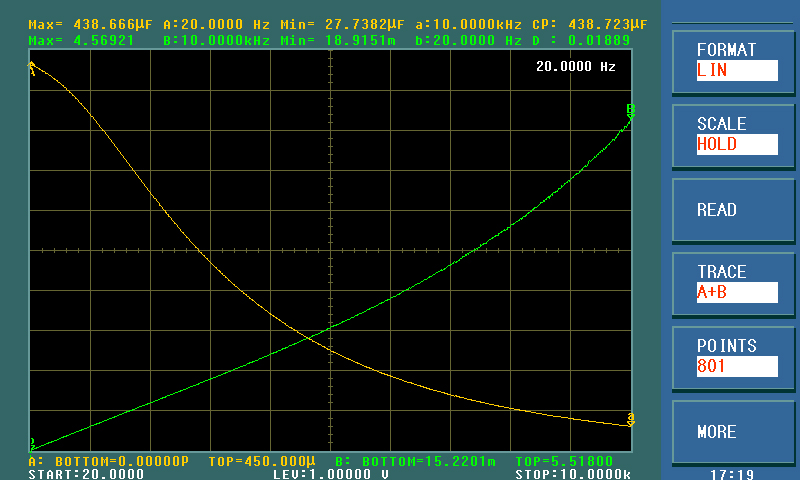Select the A+B trace value field
The image size is (800, 480).
point(736,292)
